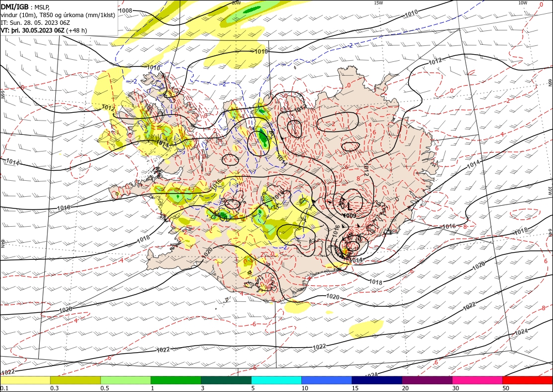The image size is (553, 392).
Task: Select the olive 0.3–0.5 legend color band
Action: pos(75,380)
